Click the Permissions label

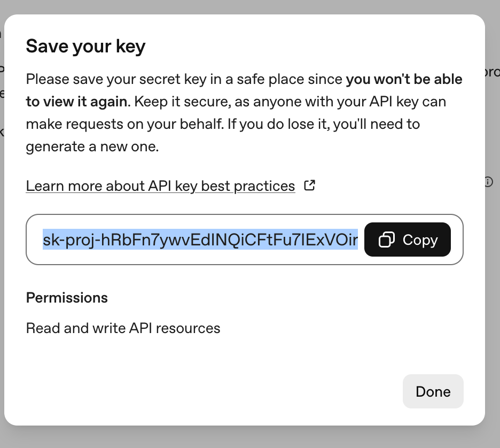67,298
